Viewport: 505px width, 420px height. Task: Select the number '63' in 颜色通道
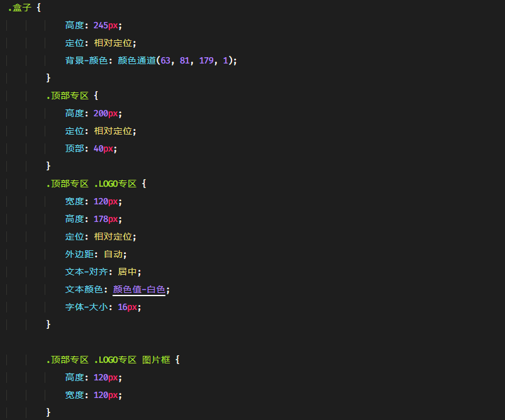[165, 60]
